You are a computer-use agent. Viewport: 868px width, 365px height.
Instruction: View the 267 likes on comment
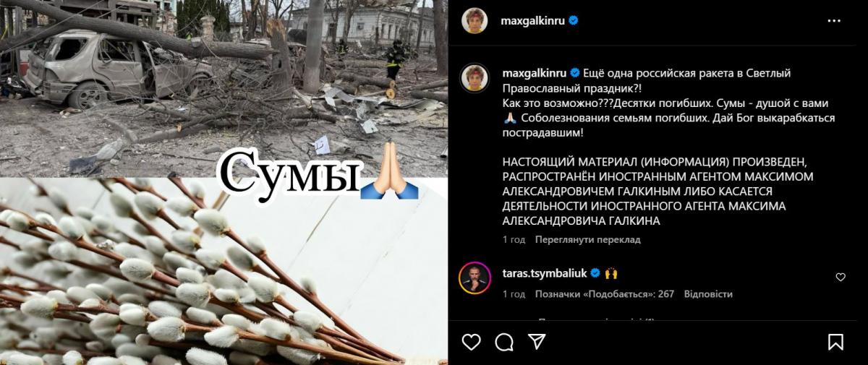[605, 294]
